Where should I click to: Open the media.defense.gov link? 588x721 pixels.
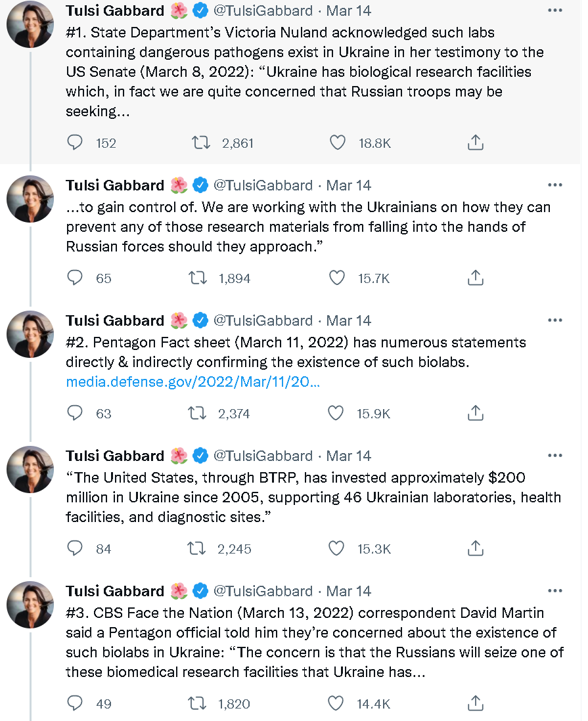pos(193,382)
